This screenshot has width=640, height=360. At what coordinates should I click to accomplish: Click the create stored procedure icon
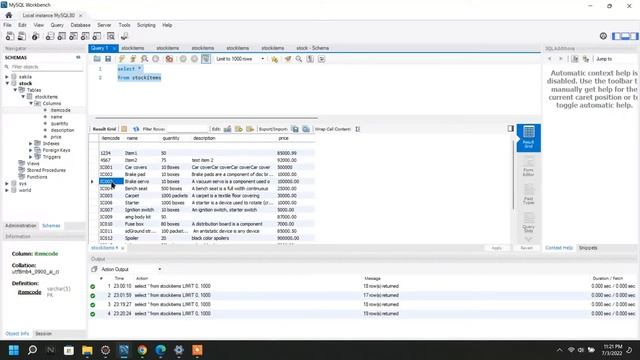85,36
